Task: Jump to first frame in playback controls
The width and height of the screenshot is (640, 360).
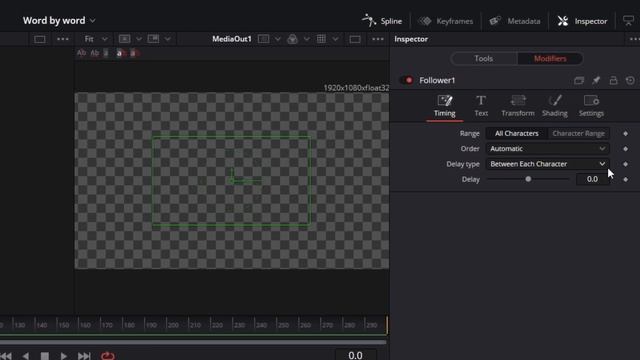Action: (6, 356)
